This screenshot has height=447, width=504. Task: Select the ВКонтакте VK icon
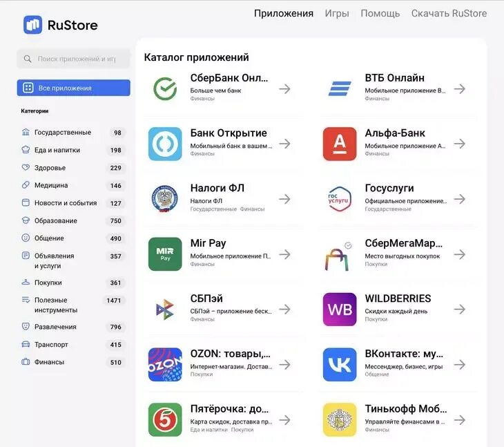[x=340, y=365]
